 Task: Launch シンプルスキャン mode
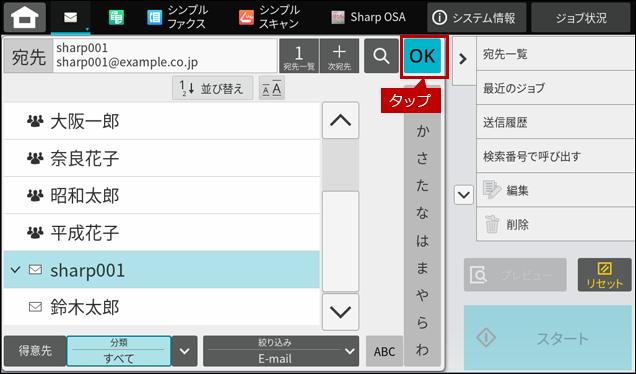(269, 17)
